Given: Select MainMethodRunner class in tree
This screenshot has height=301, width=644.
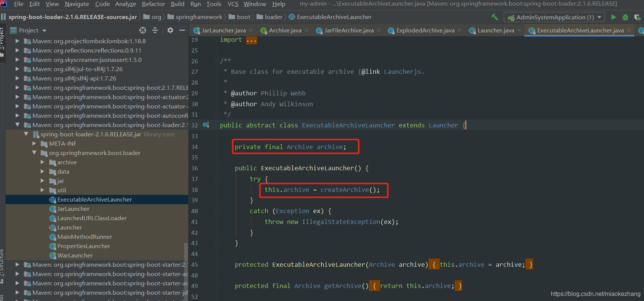Looking at the screenshot, I should pyautogui.click(x=85, y=237).
